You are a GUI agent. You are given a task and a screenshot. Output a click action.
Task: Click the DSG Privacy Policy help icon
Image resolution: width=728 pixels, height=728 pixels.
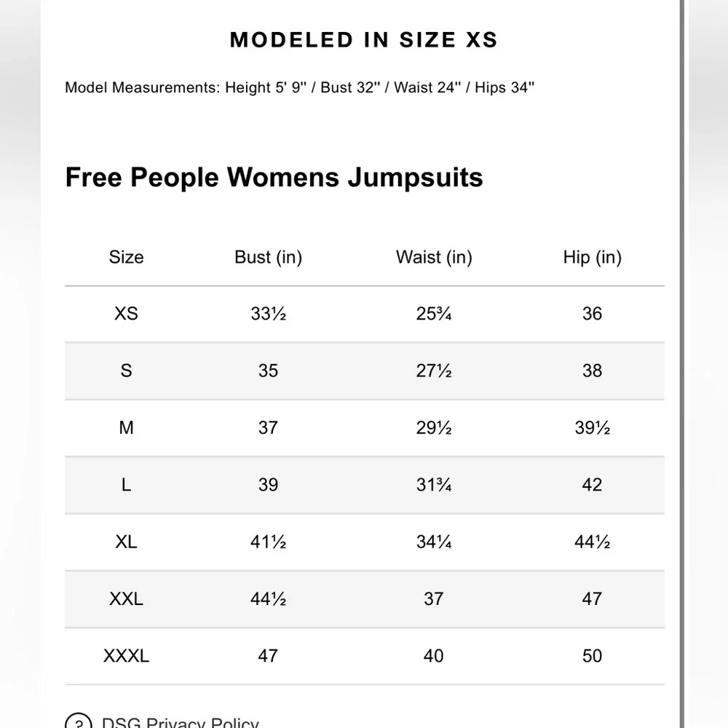tap(79, 722)
